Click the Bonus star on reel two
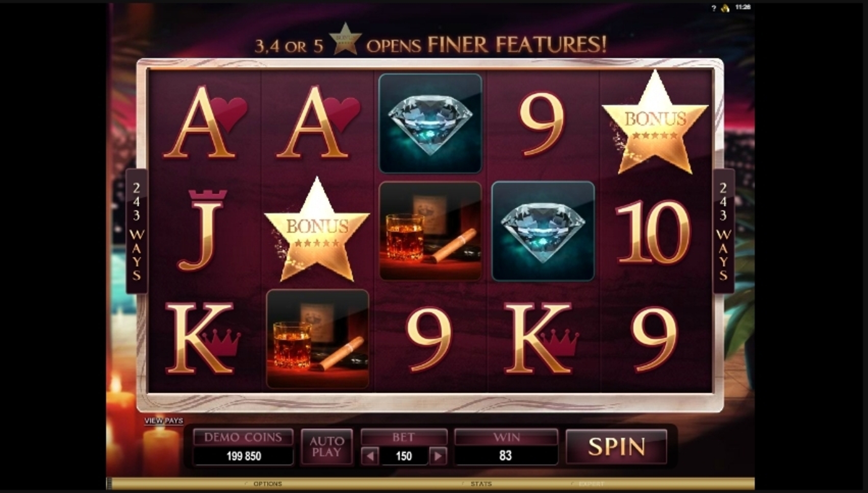868x493 pixels. click(317, 230)
